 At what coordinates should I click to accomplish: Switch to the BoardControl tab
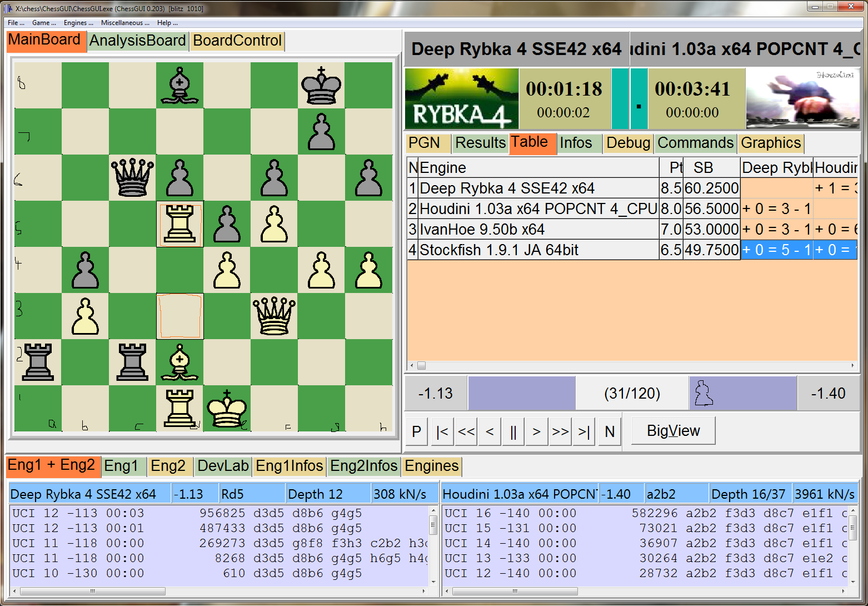click(x=237, y=41)
